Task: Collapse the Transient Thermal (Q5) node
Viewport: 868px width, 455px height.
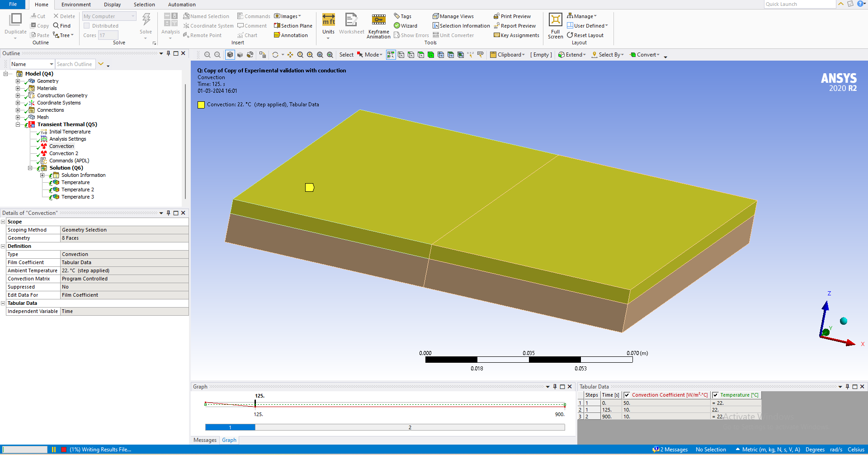Action: click(x=18, y=125)
